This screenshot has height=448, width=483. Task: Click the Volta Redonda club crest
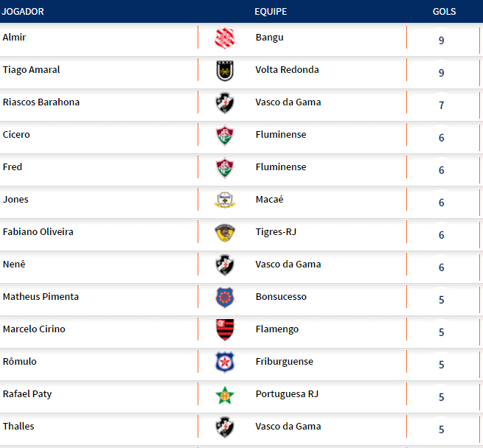[224, 71]
